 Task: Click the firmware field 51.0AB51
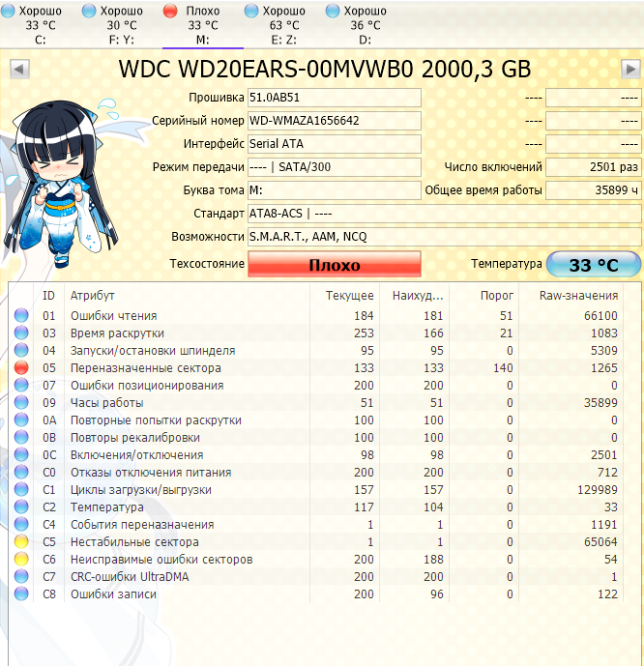coord(335,98)
